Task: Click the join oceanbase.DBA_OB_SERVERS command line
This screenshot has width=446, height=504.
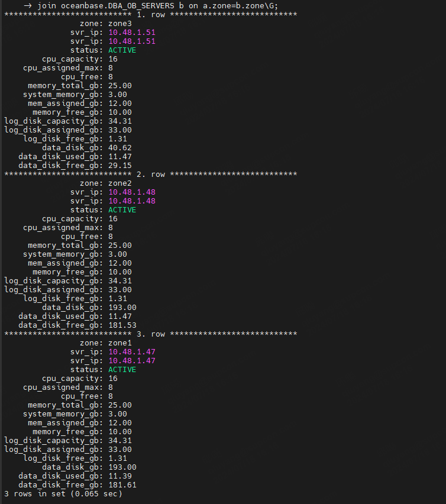Action: click(x=151, y=6)
